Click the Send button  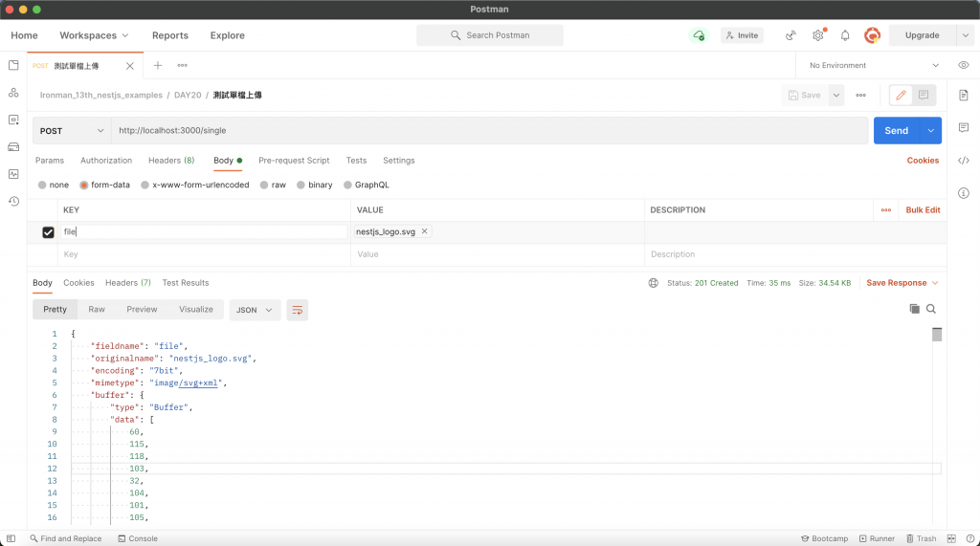(x=896, y=131)
